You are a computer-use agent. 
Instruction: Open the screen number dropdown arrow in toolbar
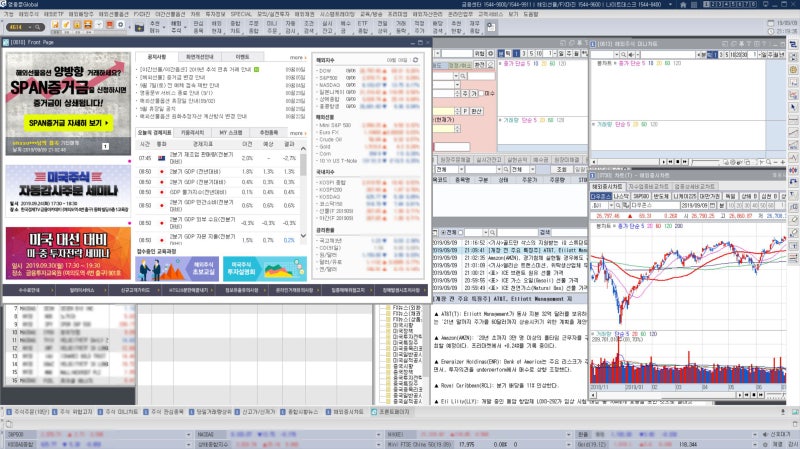(30, 27)
